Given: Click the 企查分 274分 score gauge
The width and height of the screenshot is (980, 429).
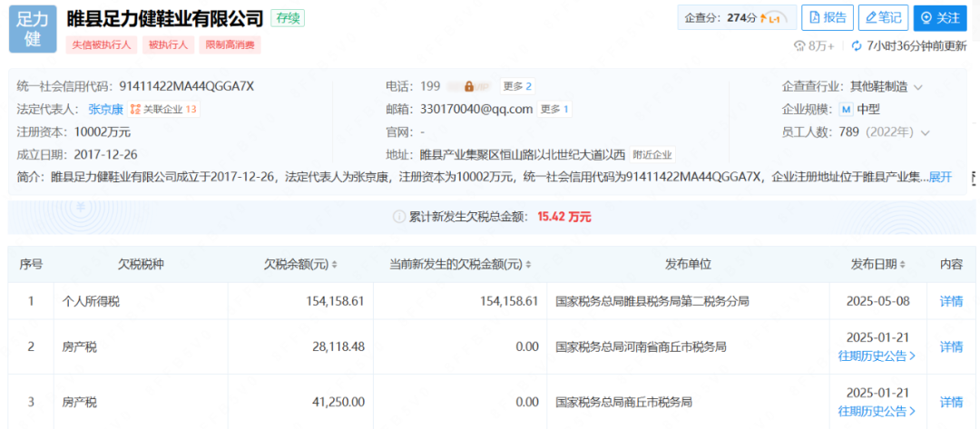Looking at the screenshot, I should [x=772, y=17].
